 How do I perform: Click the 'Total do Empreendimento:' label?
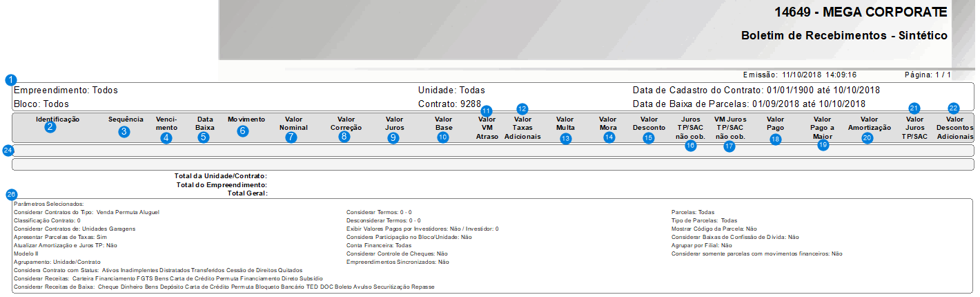coord(222,185)
